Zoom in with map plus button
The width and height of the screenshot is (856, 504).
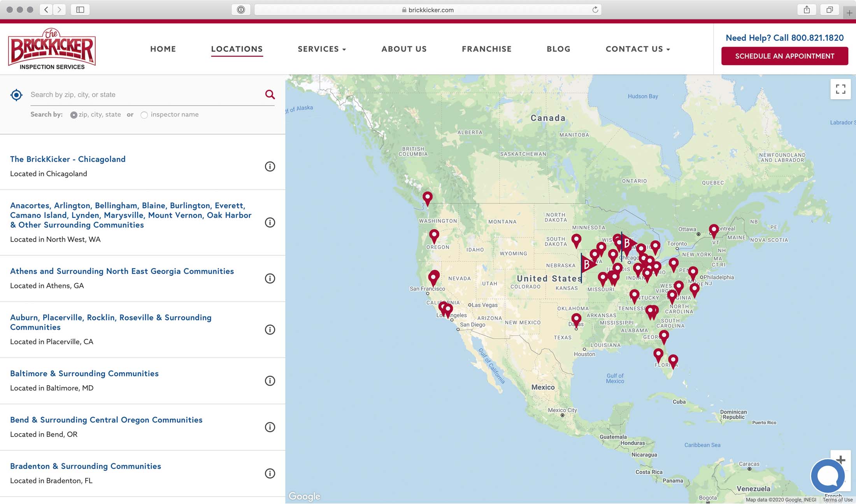point(840,460)
